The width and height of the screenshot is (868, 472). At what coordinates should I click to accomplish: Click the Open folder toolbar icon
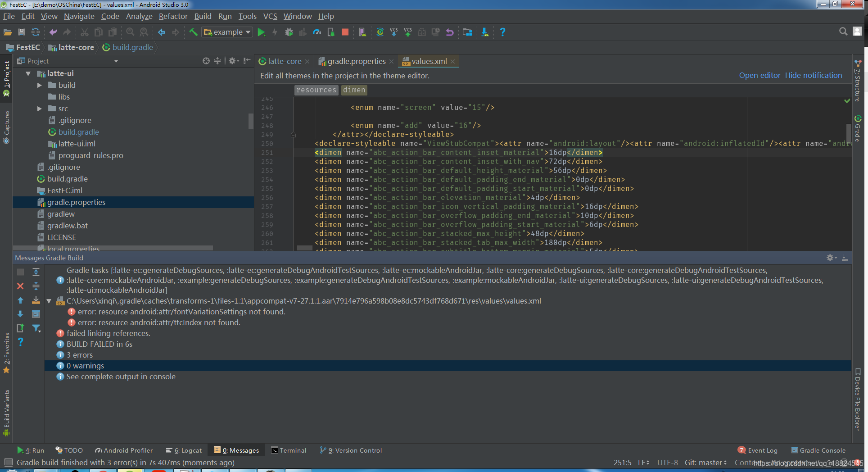click(8, 32)
